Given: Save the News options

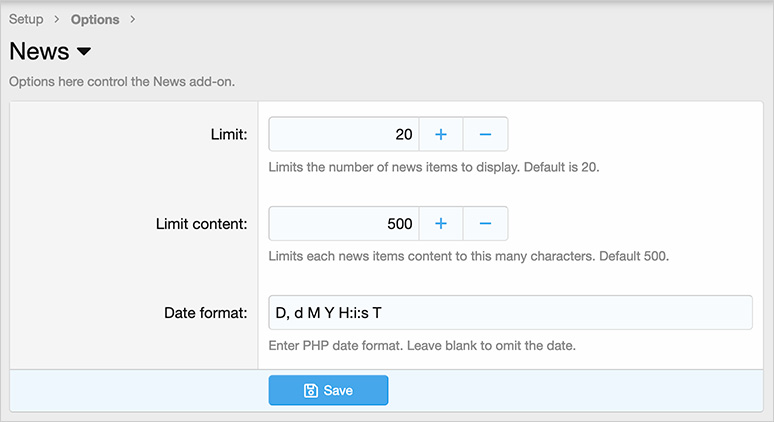Looking at the screenshot, I should [328, 391].
